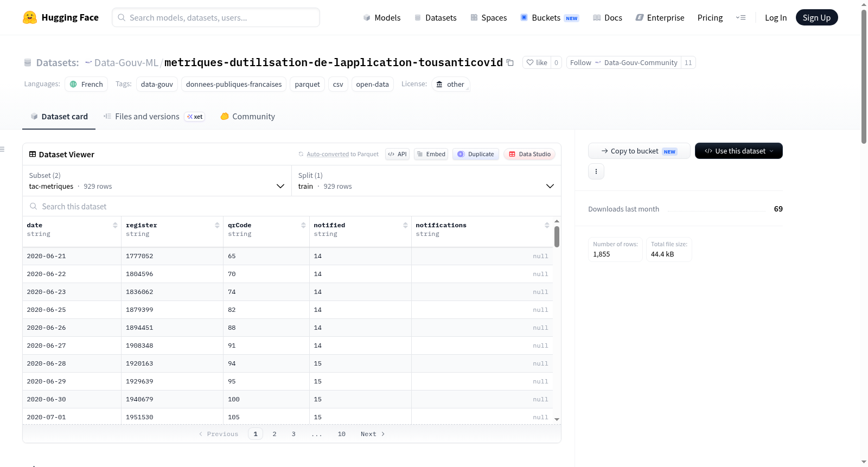
Task: Click the Sign Up button
Action: pyautogui.click(x=816, y=17)
